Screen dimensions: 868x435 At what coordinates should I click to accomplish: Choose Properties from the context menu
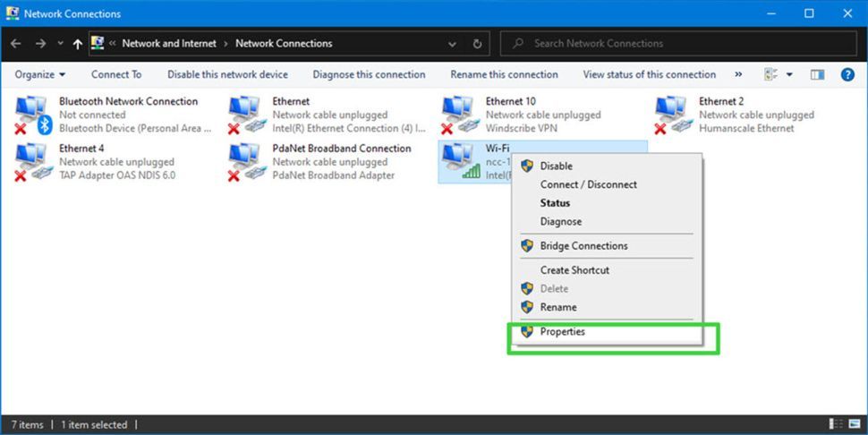[x=562, y=332]
